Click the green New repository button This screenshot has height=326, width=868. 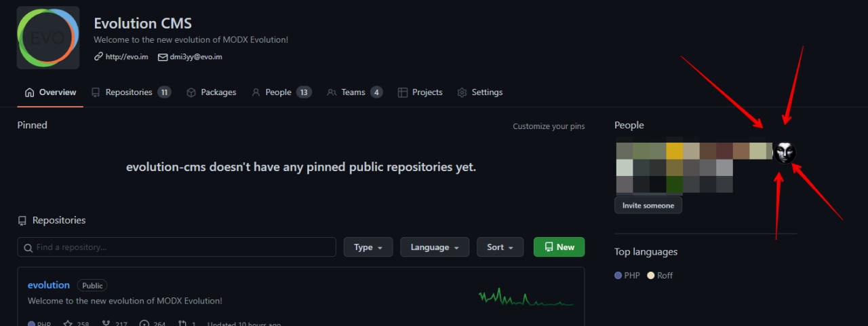(x=559, y=247)
